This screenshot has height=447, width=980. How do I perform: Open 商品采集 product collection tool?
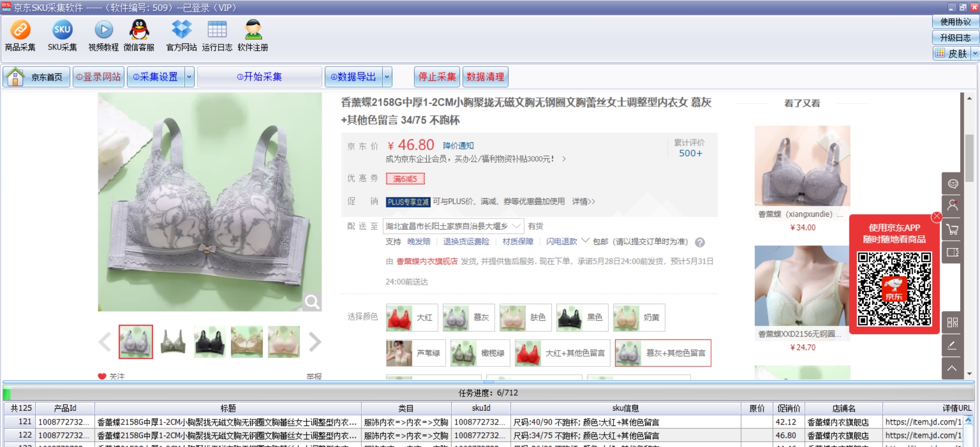tap(20, 36)
